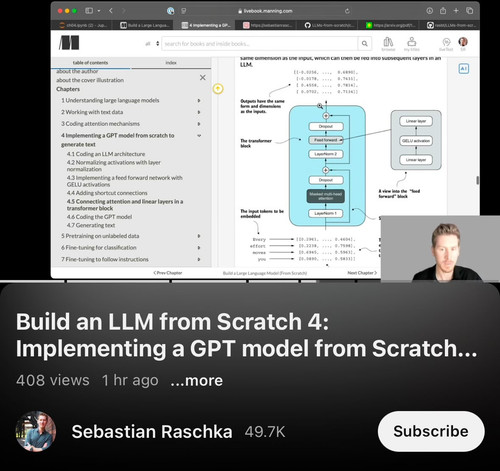Viewport: 500px width, 471px height.
Task: Click the webcam overlay of the presenter
Action: pyautogui.click(x=440, y=249)
